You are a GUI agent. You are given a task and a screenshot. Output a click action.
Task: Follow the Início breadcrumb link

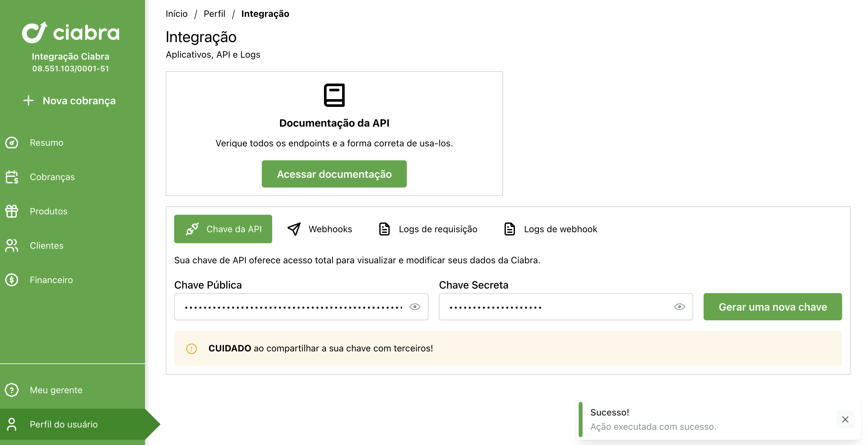177,14
